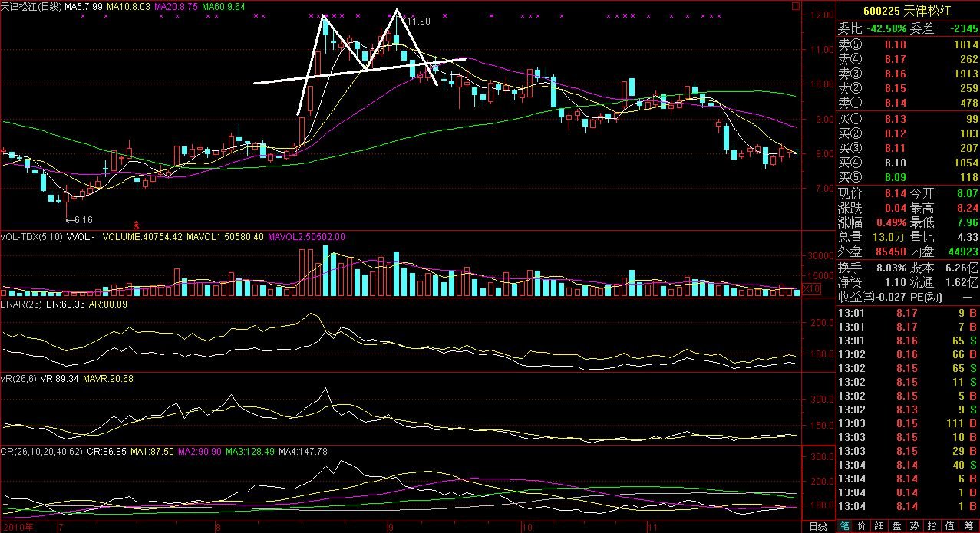Open the 盘 tab in the quote panel
This screenshot has height=533, width=980.
point(897,526)
